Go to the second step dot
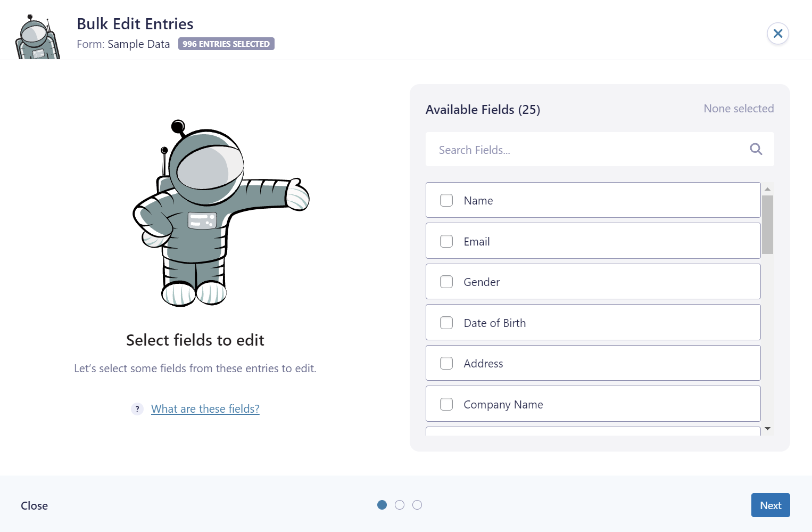Image resolution: width=812 pixels, height=532 pixels. 400,505
